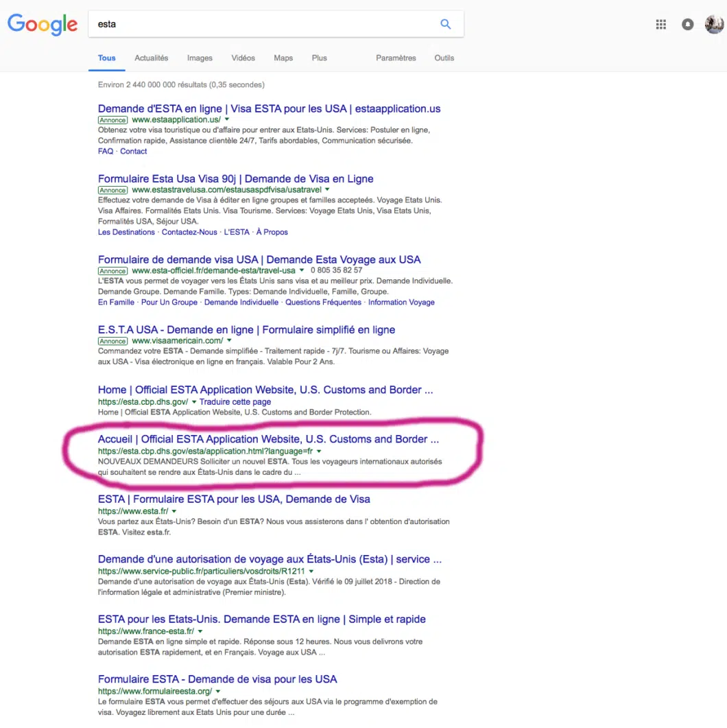Screen dimensions: 727x728
Task: Click the blue search magnifier icon
Action: click(446, 24)
